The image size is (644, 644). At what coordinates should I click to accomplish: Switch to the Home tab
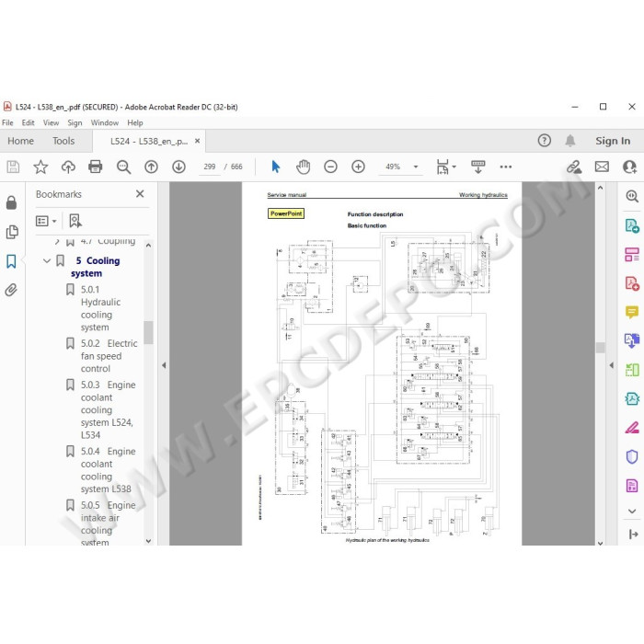(x=20, y=141)
